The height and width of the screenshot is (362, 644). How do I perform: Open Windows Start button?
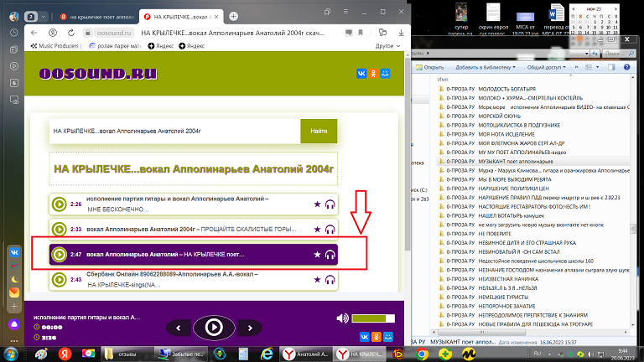coord(11,354)
